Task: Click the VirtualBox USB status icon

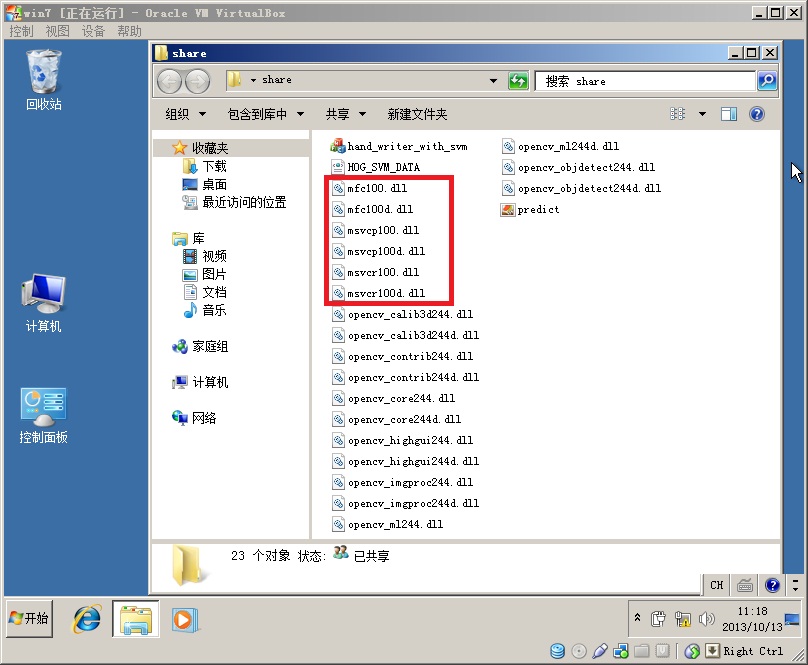Action: (599, 652)
